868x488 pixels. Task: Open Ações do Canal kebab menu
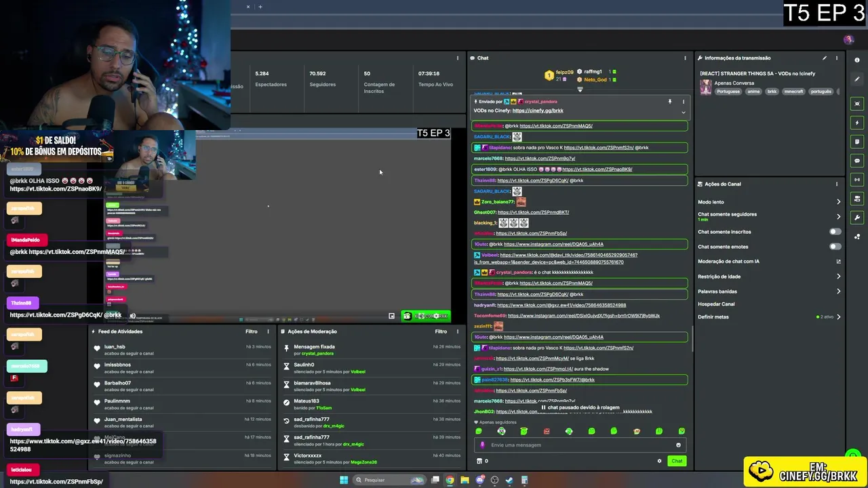coord(836,184)
